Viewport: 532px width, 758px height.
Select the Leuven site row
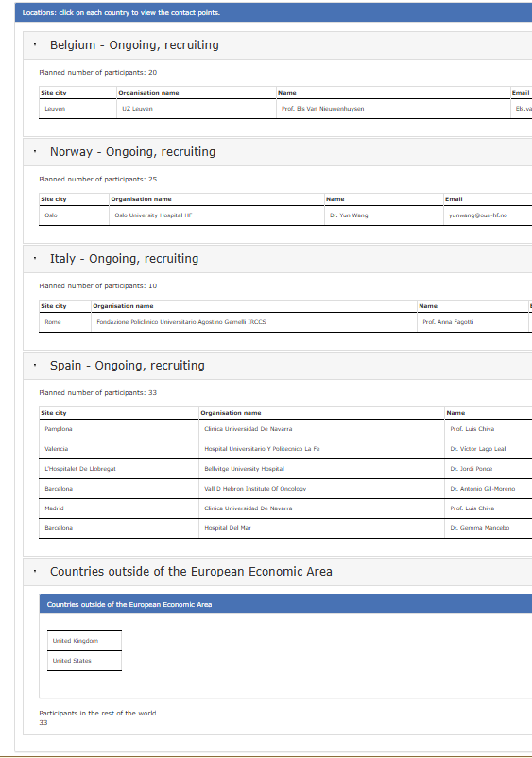285,109
